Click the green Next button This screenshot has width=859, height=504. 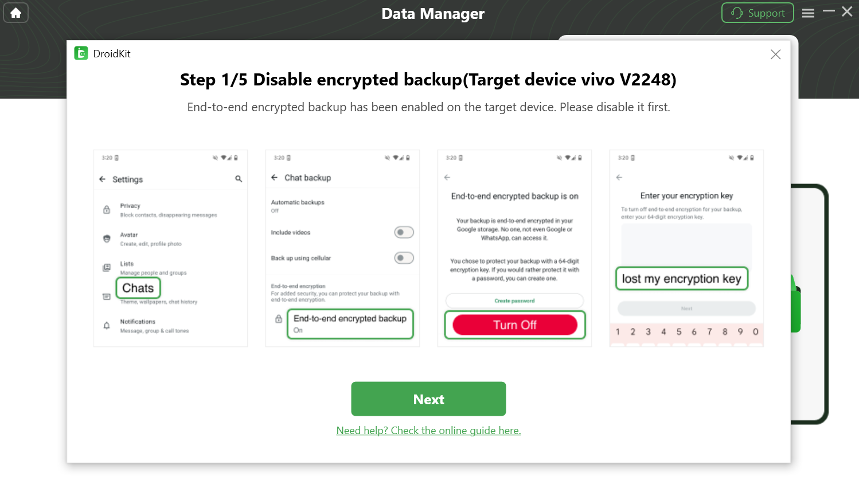[428, 398]
